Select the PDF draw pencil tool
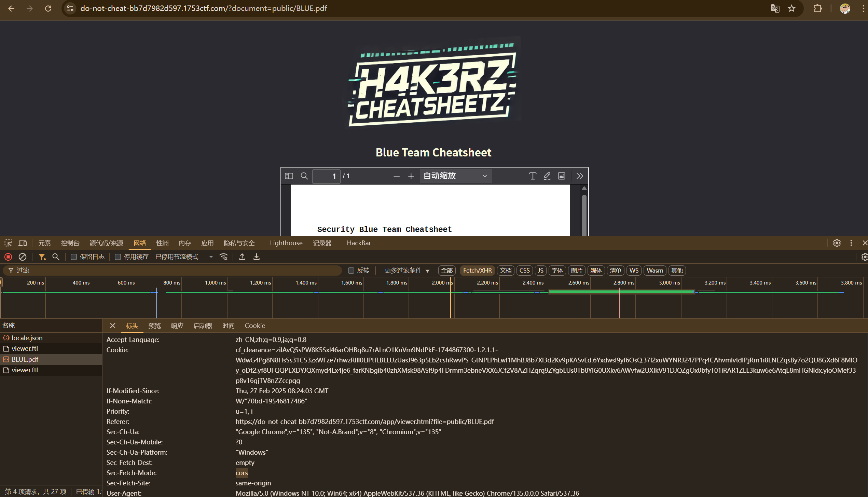This screenshot has height=497, width=868. pyautogui.click(x=547, y=176)
